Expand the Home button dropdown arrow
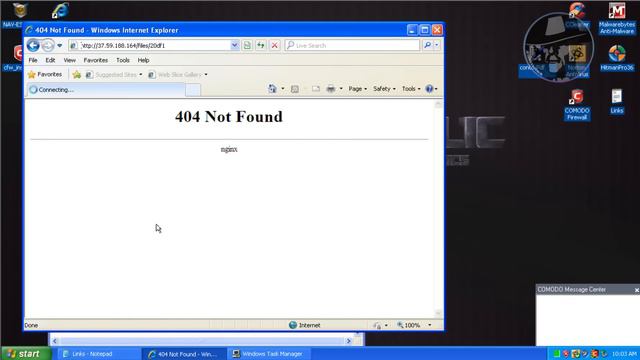This screenshot has width=640, height=360. pyautogui.click(x=282, y=89)
